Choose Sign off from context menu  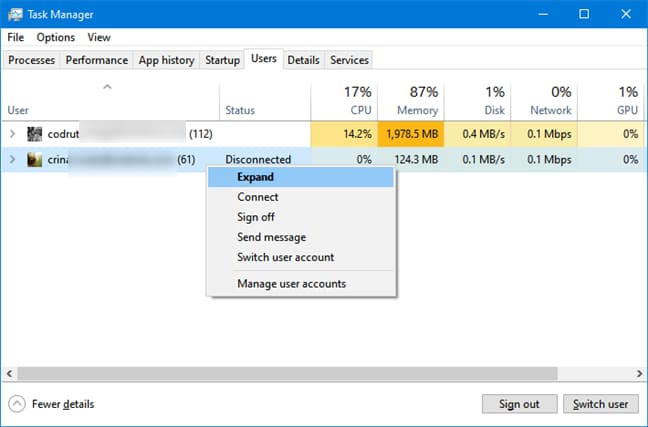click(x=256, y=217)
